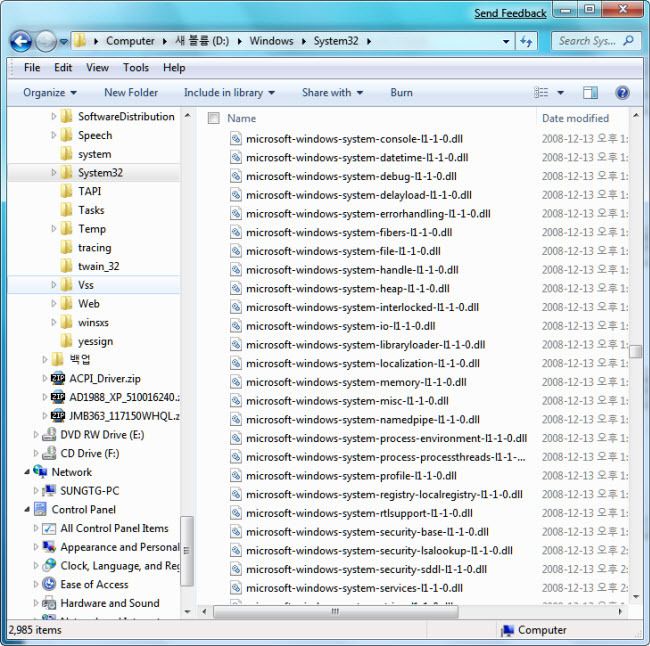The image size is (650, 646).
Task: Open the Hardware and Sound icon
Action: coord(49,603)
